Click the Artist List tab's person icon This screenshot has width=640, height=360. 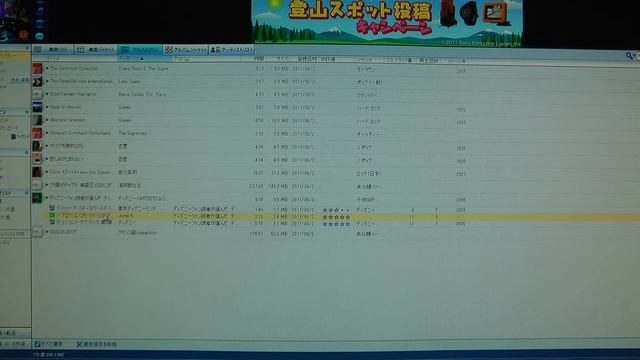[x=215, y=50]
